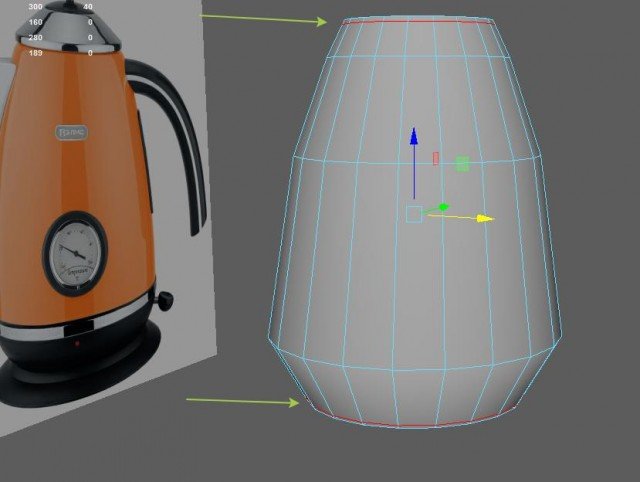This screenshot has height=482, width=640.
Task: Click the green cone handle on the manipulator
Action: click(x=440, y=207)
